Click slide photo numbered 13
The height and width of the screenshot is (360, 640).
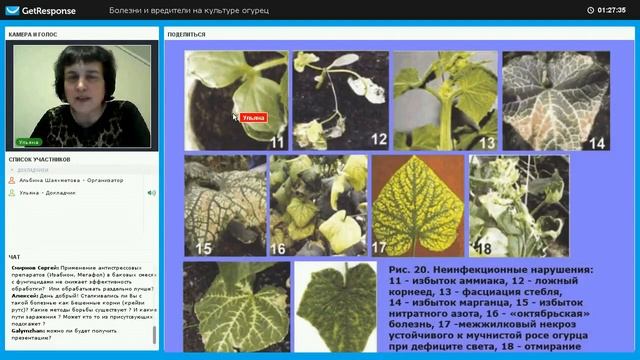[445, 100]
